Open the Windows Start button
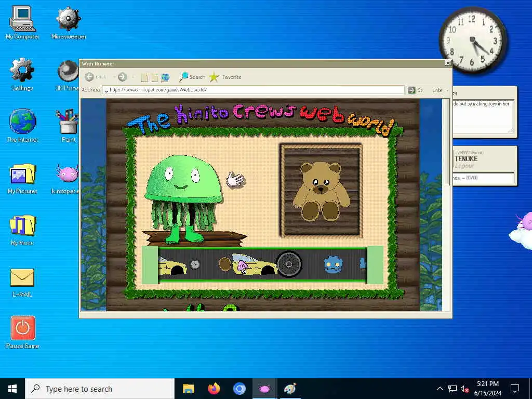The image size is (532, 399). coord(12,389)
